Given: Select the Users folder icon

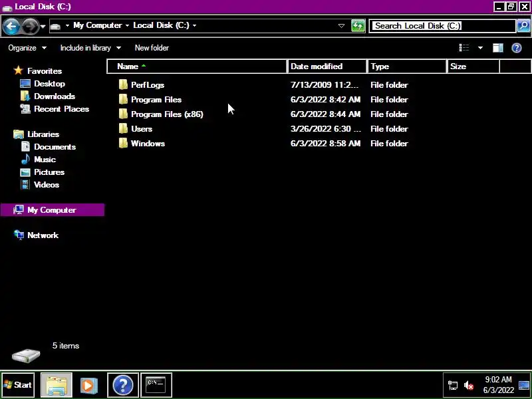Looking at the screenshot, I should point(123,128).
